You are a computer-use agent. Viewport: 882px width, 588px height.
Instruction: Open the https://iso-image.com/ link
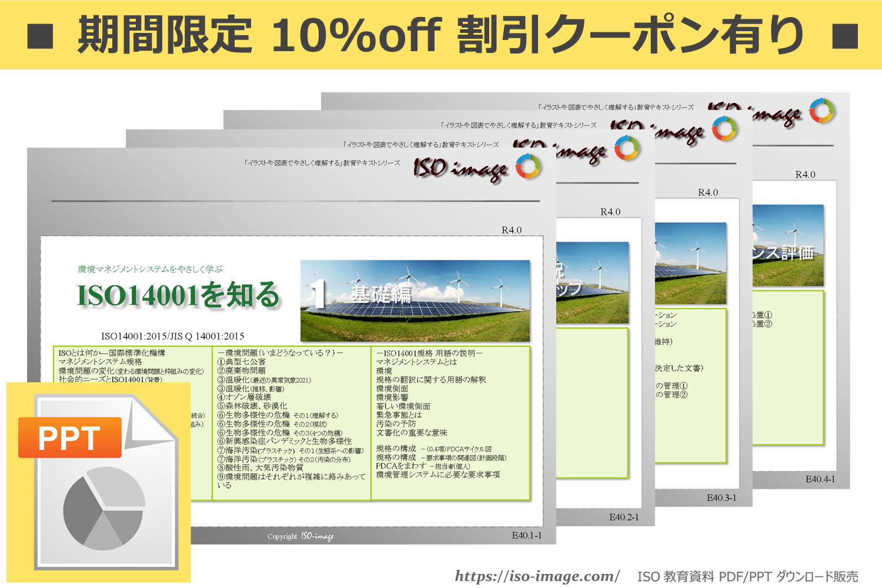[537, 576]
